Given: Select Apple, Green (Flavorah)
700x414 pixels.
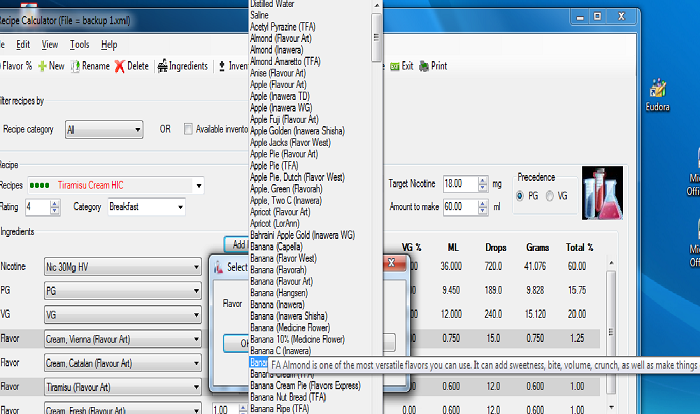Looking at the screenshot, I should 286,189.
